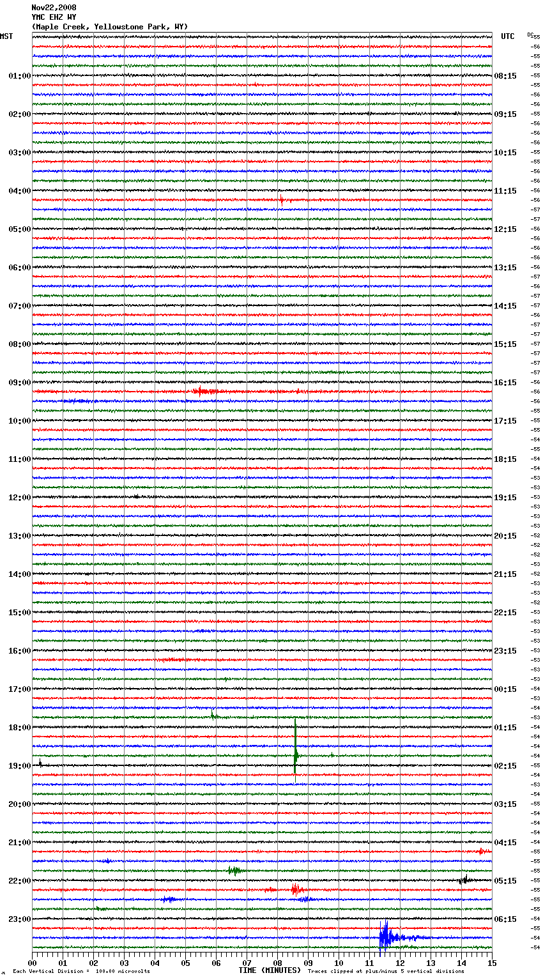The width and height of the screenshot is (543, 980).
Task: Click the 21:00 MST row label
Action: point(19,843)
